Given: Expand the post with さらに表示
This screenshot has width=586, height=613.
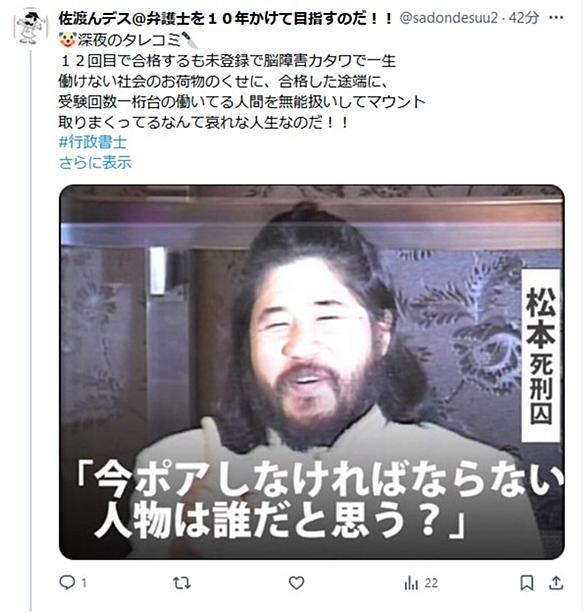Looking at the screenshot, I should [x=95, y=163].
